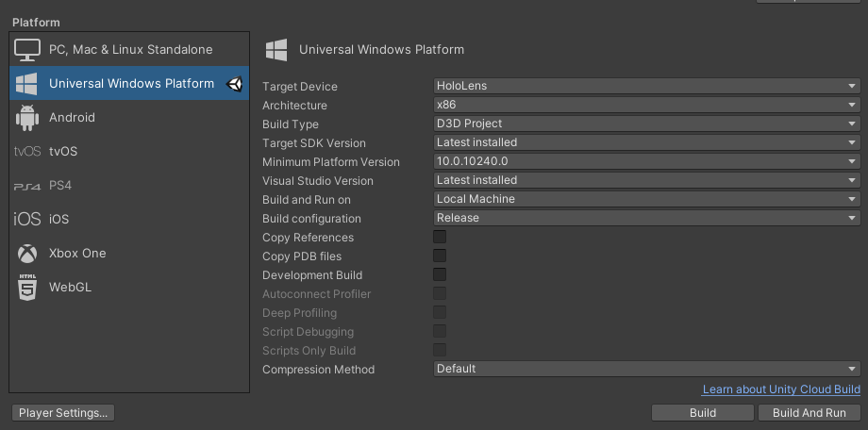
Task: Click the Windows logo in the settings header
Action: click(276, 50)
